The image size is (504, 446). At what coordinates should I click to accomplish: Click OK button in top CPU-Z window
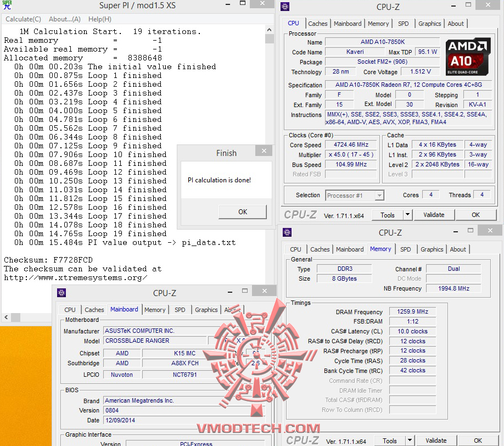tap(475, 215)
